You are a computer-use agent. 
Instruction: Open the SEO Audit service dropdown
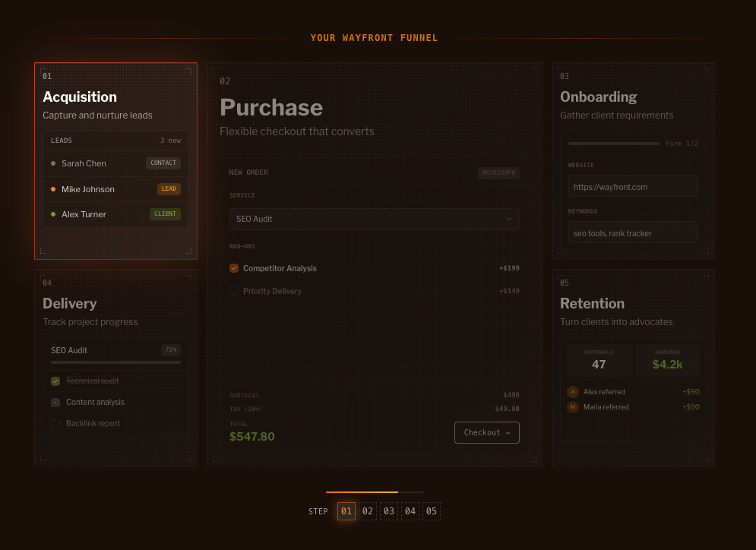pos(374,219)
